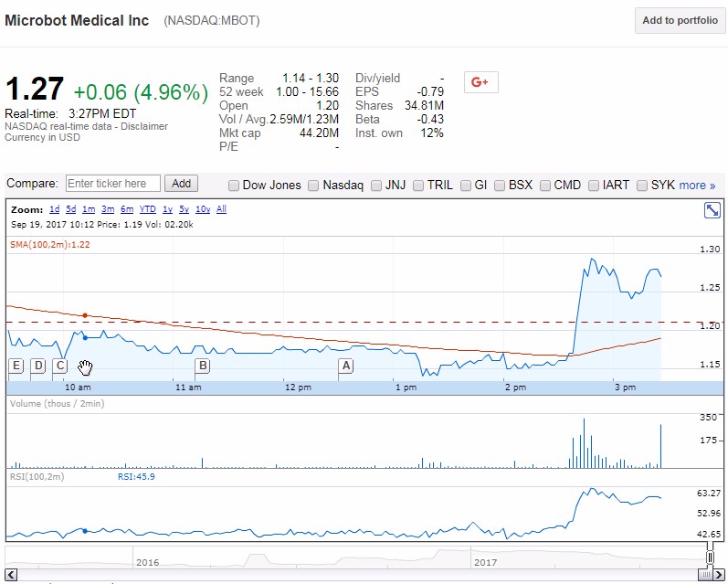Image resolution: width=728 pixels, height=584 pixels.
Task: Focus the Enter ticker here field
Action: [x=113, y=184]
